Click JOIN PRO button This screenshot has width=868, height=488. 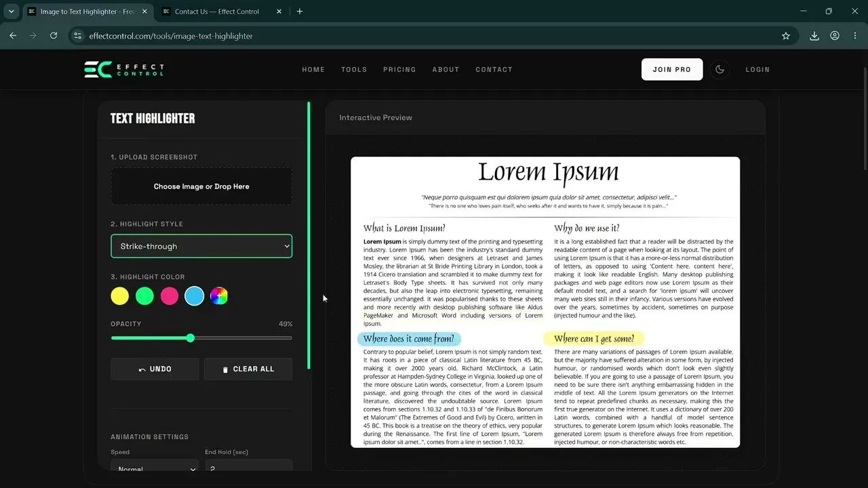coord(672,69)
